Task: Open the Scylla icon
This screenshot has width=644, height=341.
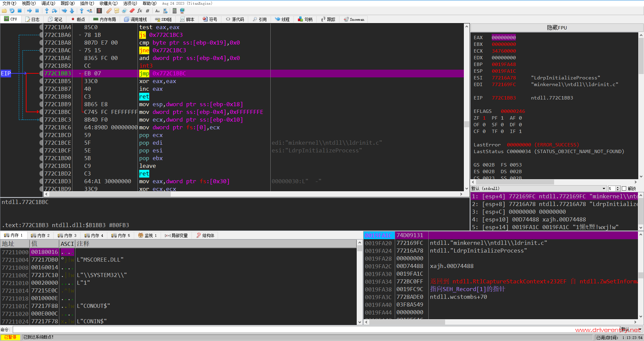Action: coord(99,11)
